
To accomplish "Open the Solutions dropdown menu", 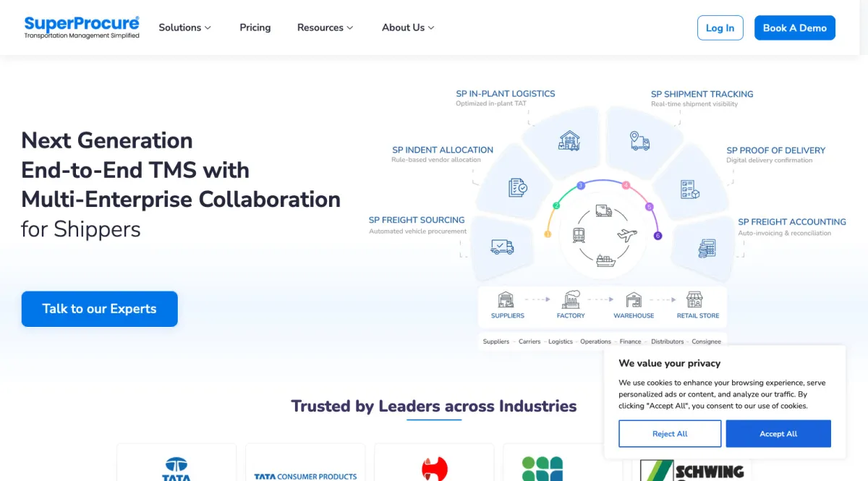I will click(185, 27).
